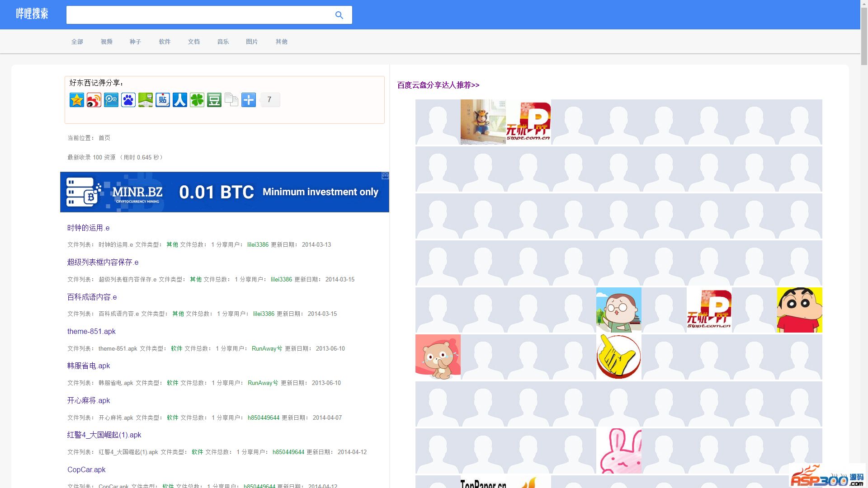The image size is (868, 488).
Task: Open result 时钟的运用.e
Action: (x=88, y=228)
